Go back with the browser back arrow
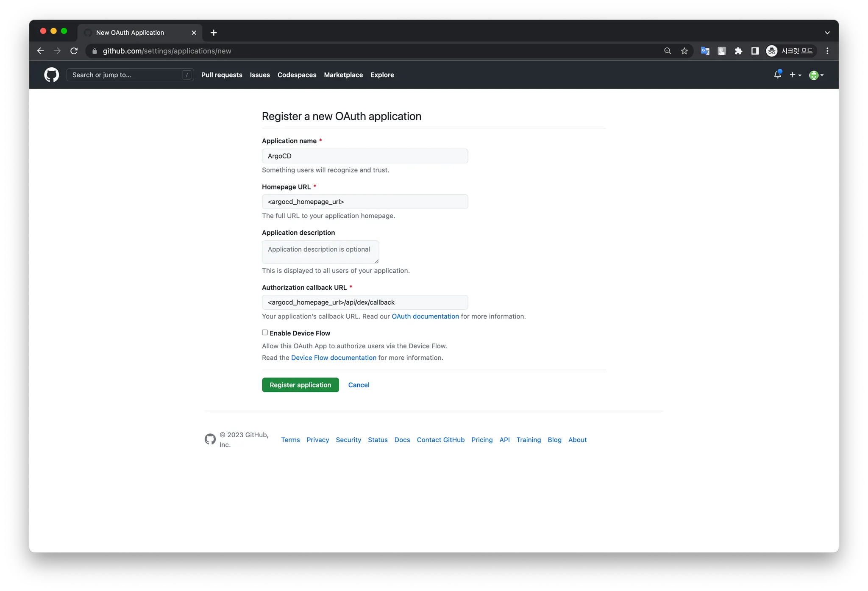The height and width of the screenshot is (591, 868). (x=41, y=51)
